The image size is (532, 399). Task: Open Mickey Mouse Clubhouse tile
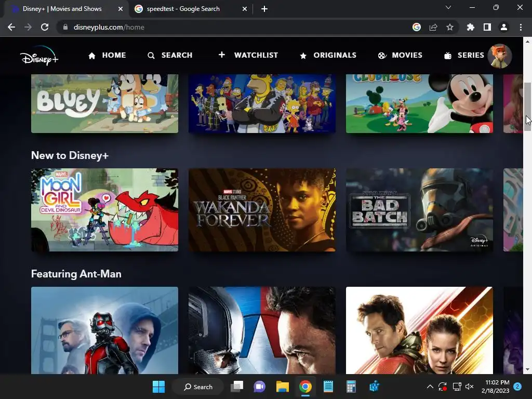pyautogui.click(x=419, y=103)
